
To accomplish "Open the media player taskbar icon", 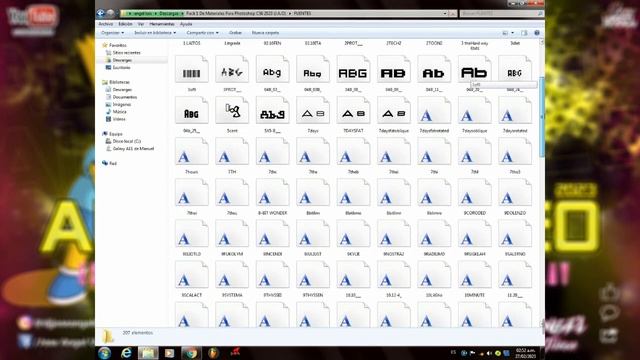I will click(x=169, y=353).
